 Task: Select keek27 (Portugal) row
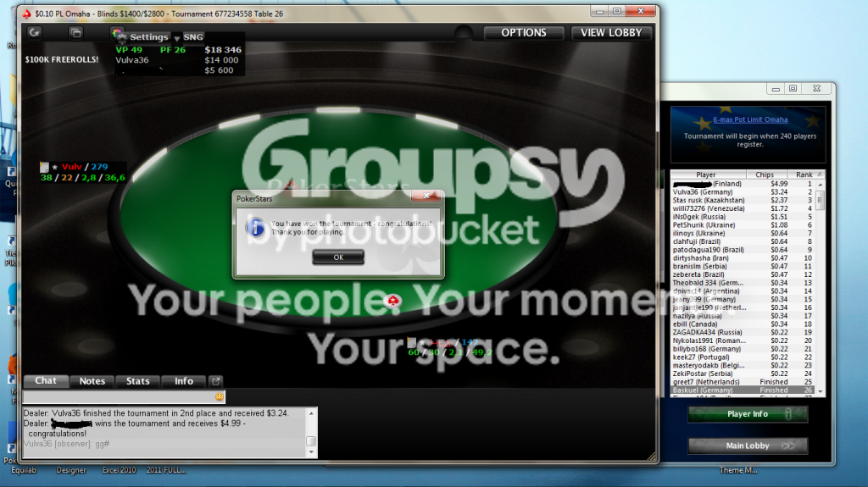743,357
